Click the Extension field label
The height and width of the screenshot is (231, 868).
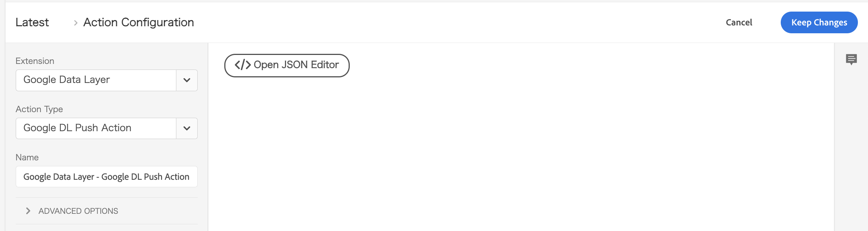coord(35,61)
